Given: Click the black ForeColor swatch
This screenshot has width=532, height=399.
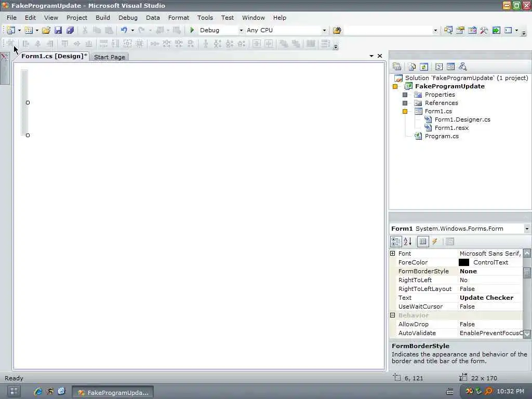Looking at the screenshot, I should [x=464, y=262].
